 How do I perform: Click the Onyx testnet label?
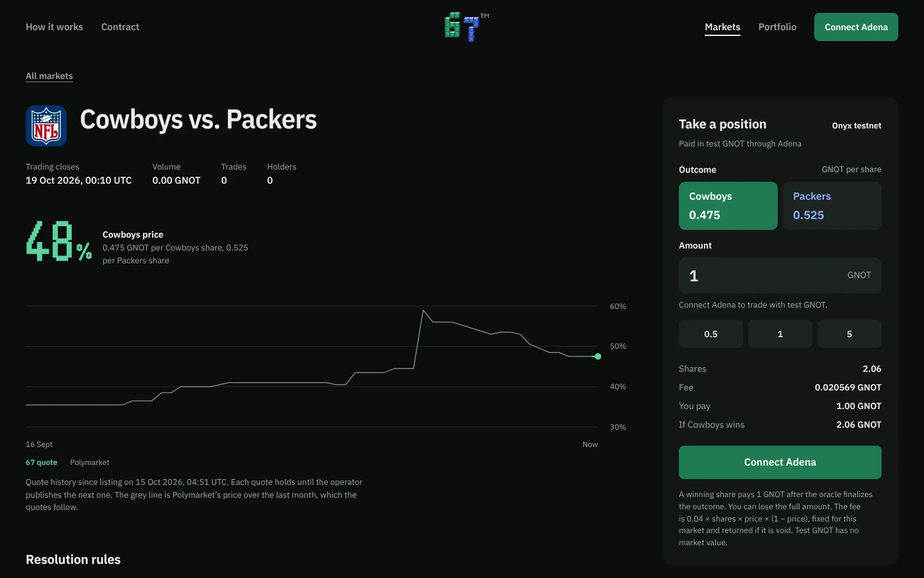pyautogui.click(x=857, y=126)
